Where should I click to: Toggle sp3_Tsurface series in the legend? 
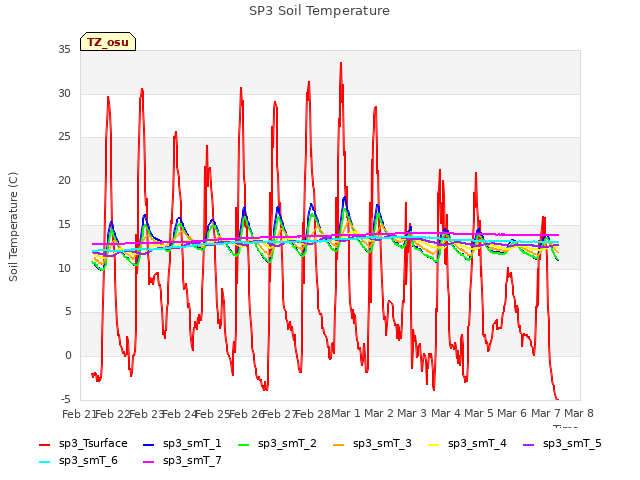tap(83, 444)
